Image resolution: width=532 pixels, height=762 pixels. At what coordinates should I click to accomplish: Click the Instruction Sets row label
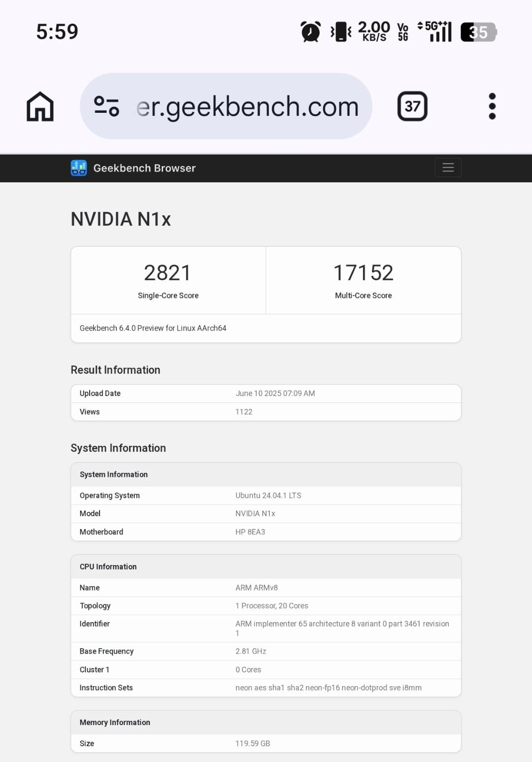click(106, 688)
